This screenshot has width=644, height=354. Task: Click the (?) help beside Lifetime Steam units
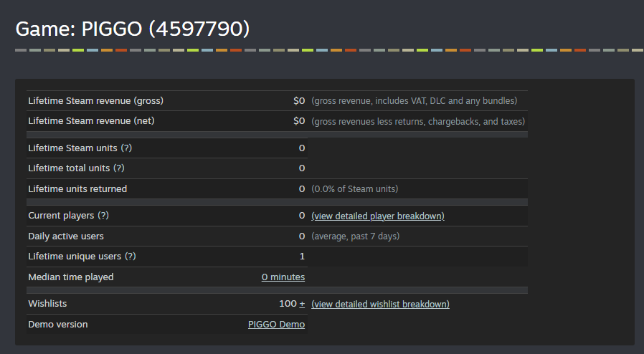coord(126,148)
